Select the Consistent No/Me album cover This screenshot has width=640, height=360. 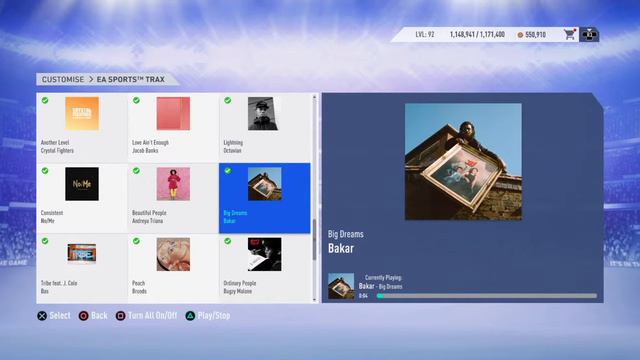(x=82, y=184)
